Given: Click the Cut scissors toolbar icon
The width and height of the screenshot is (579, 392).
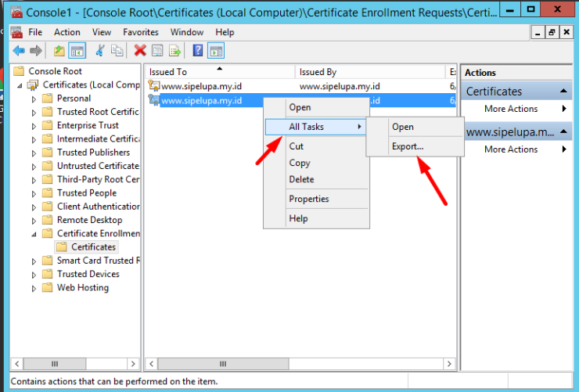Looking at the screenshot, I should click(x=100, y=51).
